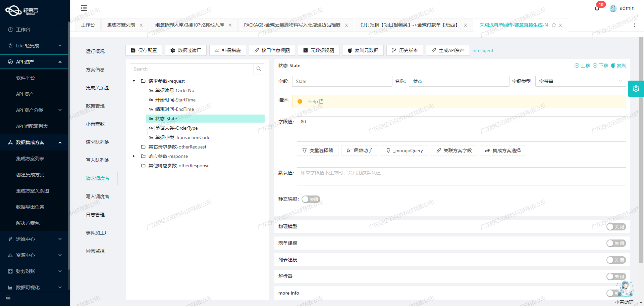Click the sidebar bottom collapse icon
Viewport: 644px width, 306px height.
coord(8,298)
